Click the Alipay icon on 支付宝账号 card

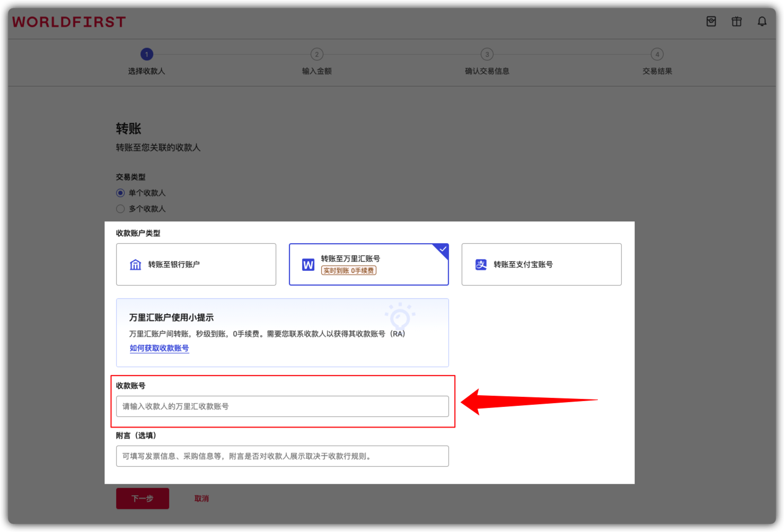coord(481,264)
